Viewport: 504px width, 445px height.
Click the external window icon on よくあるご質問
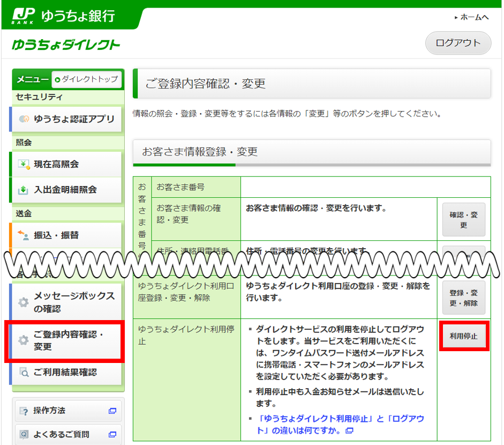pyautogui.click(x=112, y=434)
